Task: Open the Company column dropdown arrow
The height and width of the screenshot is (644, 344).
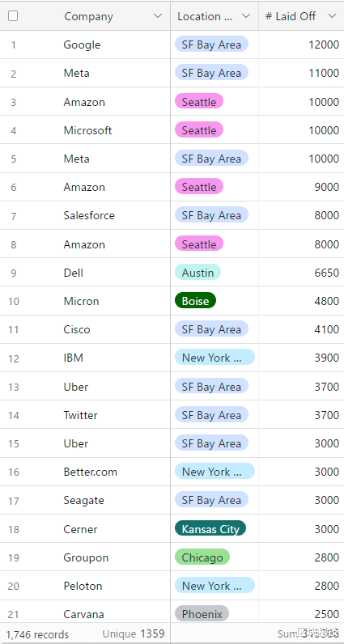Action: 157,16
